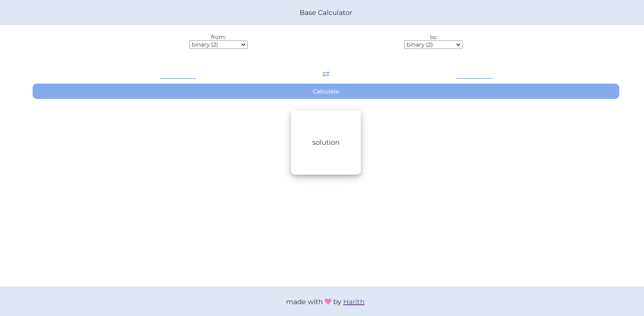The height and width of the screenshot is (316, 644).
Task: Click the Calculate button
Action: [326, 91]
